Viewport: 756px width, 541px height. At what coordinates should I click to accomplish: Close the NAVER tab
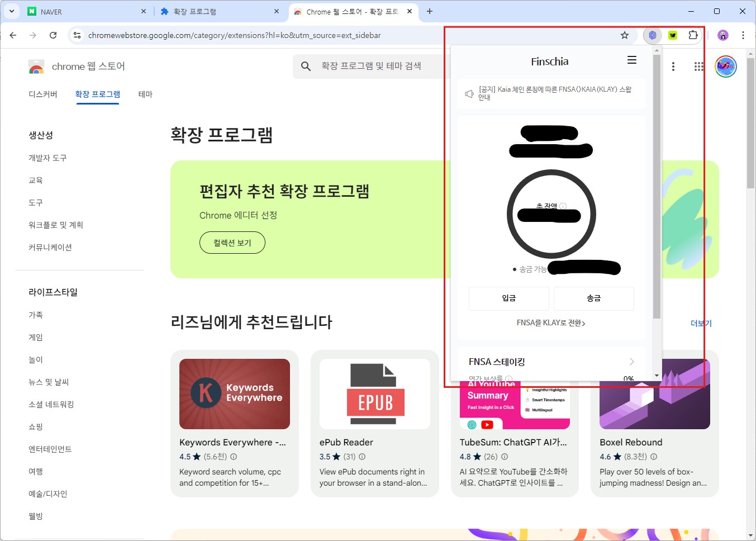(x=144, y=11)
